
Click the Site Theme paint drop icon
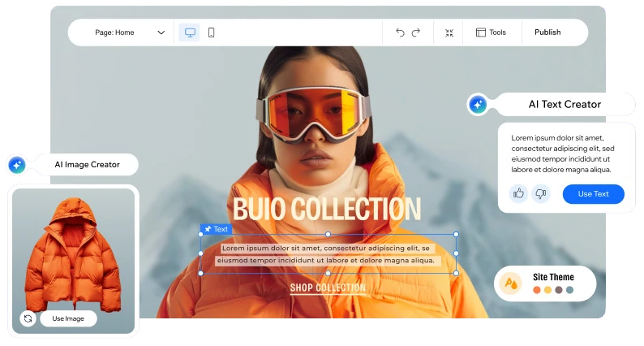coord(510,283)
